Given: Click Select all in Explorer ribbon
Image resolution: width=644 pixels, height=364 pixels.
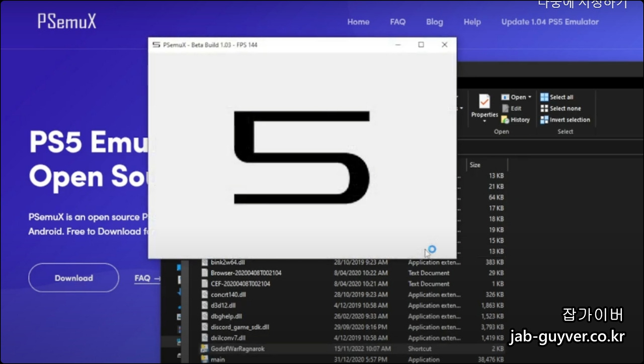Looking at the screenshot, I should tap(557, 97).
